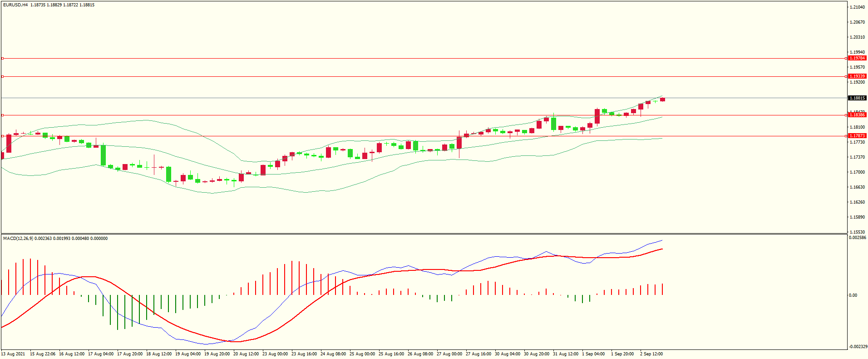The height and width of the screenshot is (359, 868).
Task: Click the 16 Aug 12:00 time label
Action: tap(72, 354)
